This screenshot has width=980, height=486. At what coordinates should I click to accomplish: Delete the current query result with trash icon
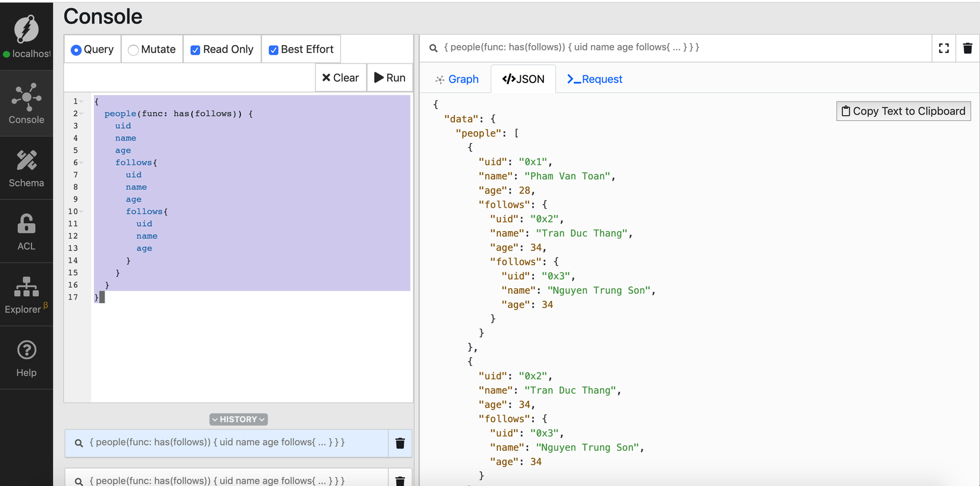click(x=968, y=48)
